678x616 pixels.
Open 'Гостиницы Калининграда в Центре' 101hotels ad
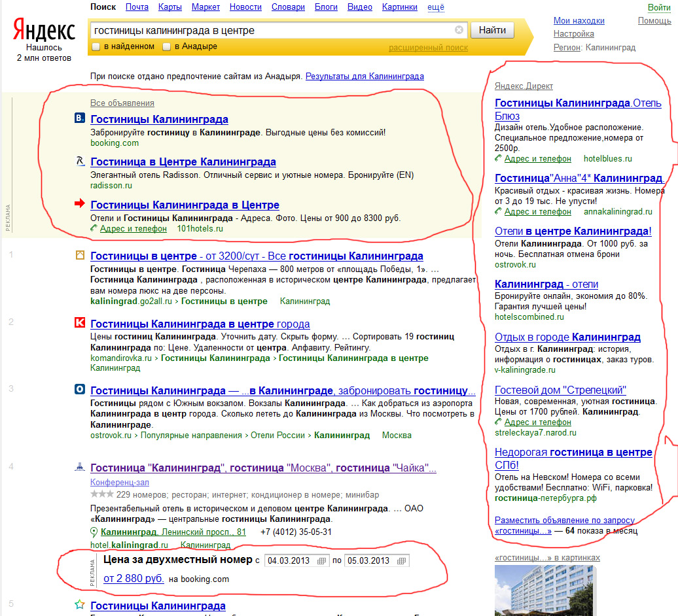point(185,205)
